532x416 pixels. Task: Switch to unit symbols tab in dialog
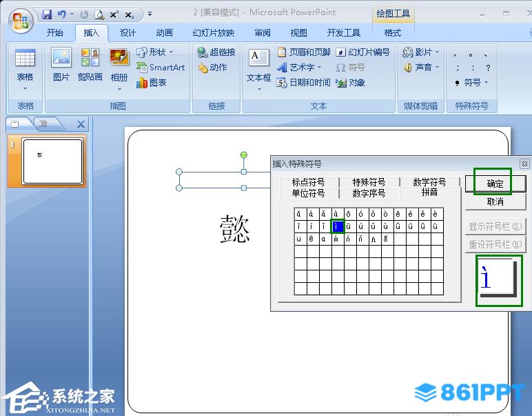coord(308,193)
